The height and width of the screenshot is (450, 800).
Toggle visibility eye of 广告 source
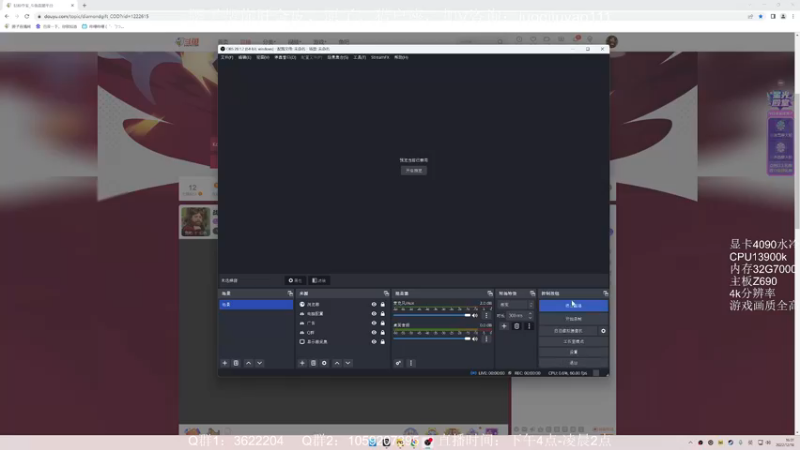point(374,323)
